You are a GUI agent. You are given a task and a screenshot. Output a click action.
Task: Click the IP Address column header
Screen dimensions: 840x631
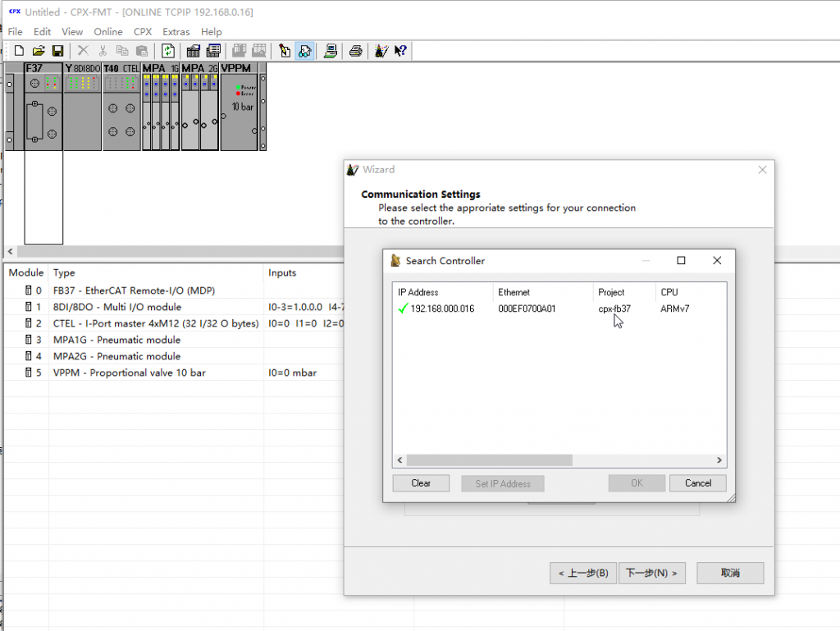pyautogui.click(x=442, y=292)
